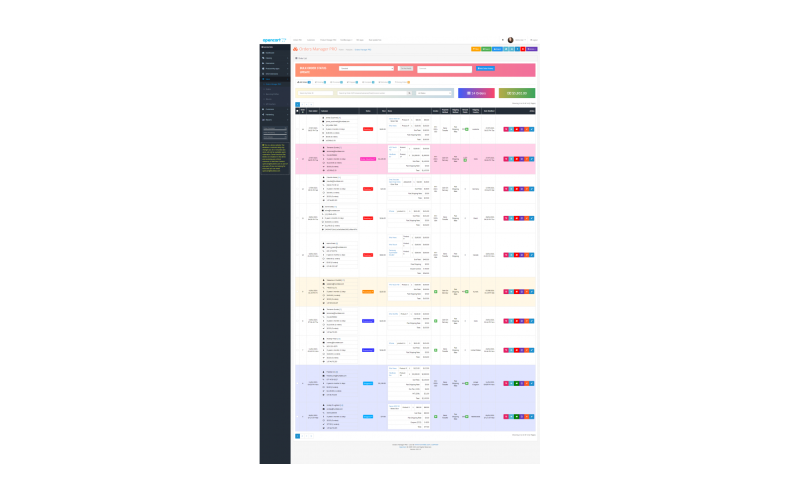The width and height of the screenshot is (800, 500).
Task: Open the bulk order status dropdown
Action: click(366, 68)
